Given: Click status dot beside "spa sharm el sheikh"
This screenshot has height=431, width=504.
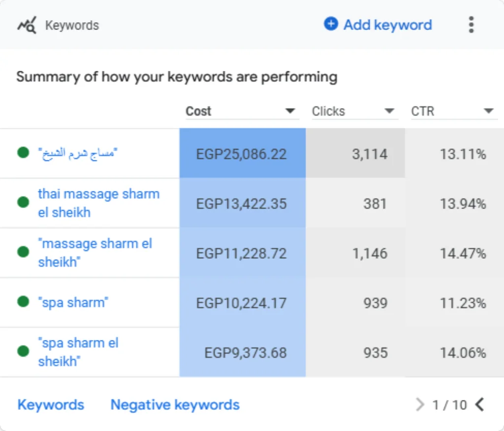Looking at the screenshot, I should click(23, 351).
